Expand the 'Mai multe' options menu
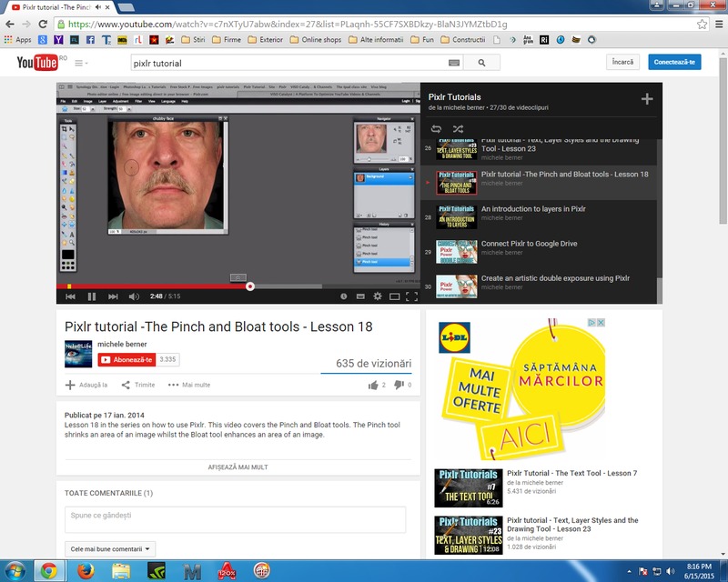The image size is (728, 582). click(x=189, y=385)
